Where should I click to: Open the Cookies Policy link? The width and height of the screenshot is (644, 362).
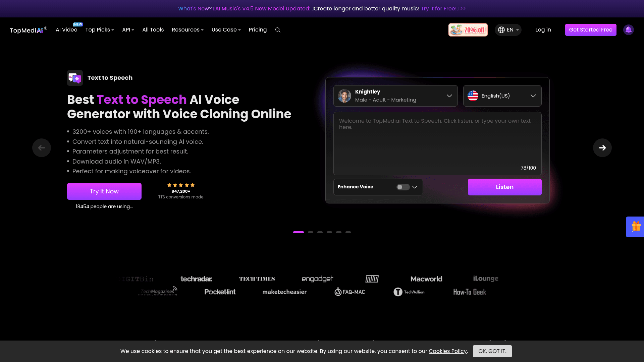coord(447,351)
